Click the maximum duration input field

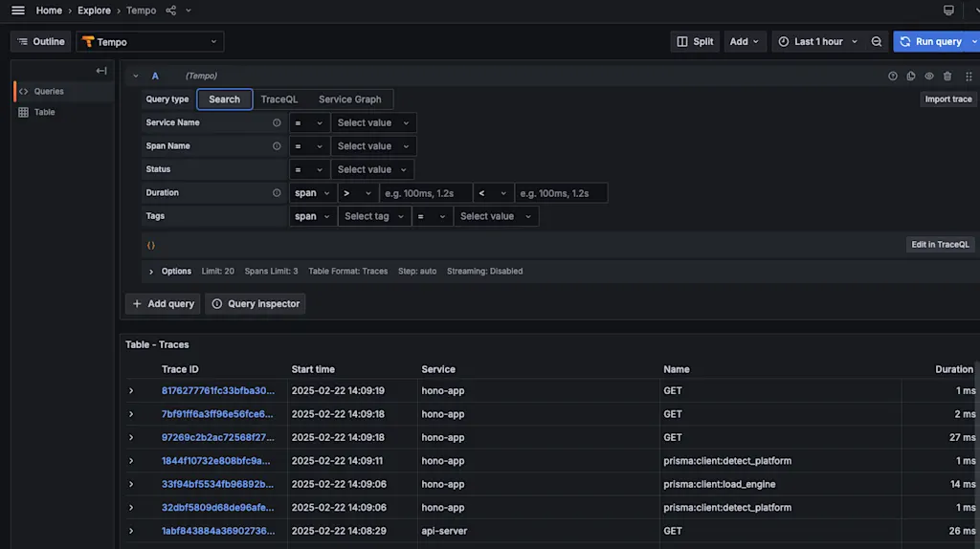coord(561,193)
